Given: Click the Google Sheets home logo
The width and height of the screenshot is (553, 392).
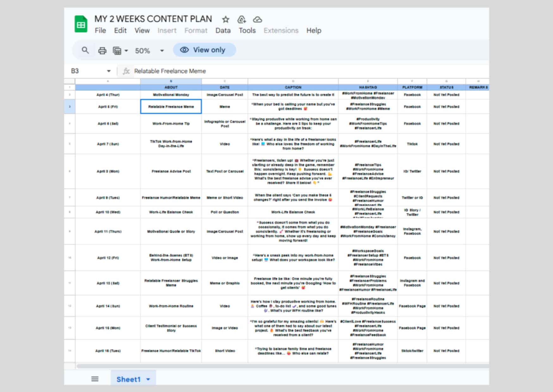Looking at the screenshot, I should 81,24.
